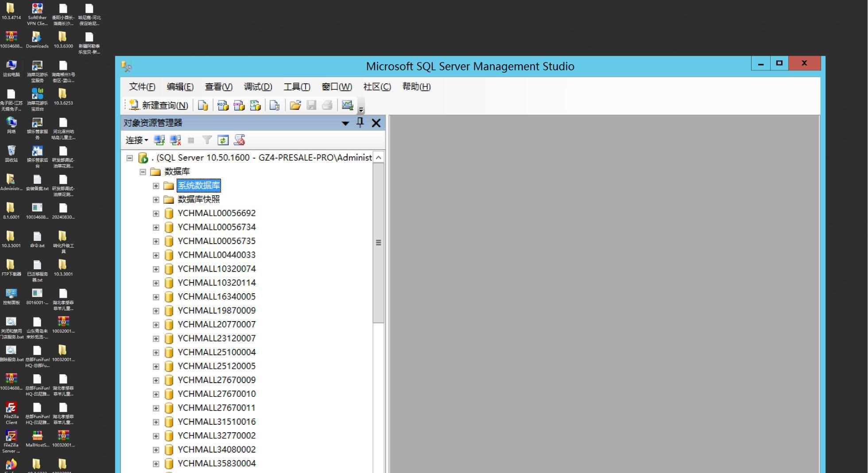This screenshot has width=868, height=473.
Task: Open the 社区(C) menu
Action: pos(377,87)
